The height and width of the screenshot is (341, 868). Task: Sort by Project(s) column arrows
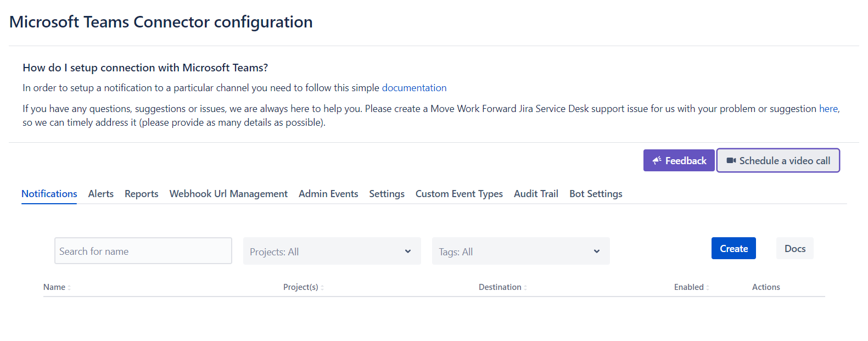click(x=322, y=287)
